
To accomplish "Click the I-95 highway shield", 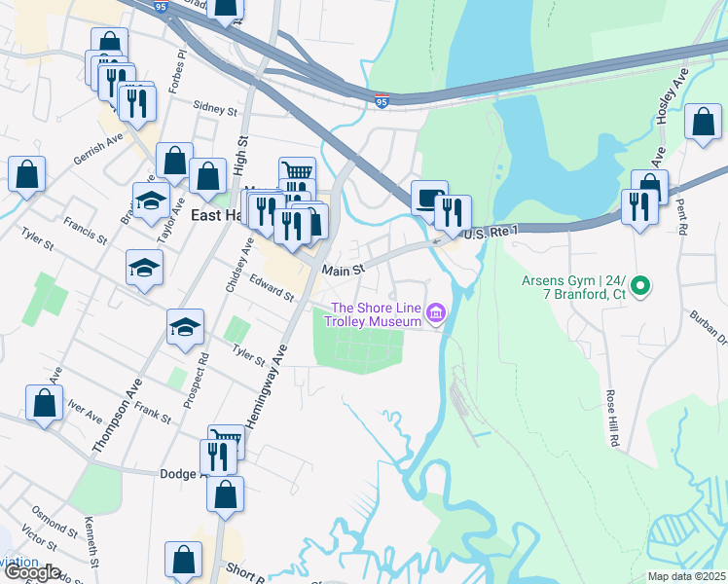I will click(382, 100).
